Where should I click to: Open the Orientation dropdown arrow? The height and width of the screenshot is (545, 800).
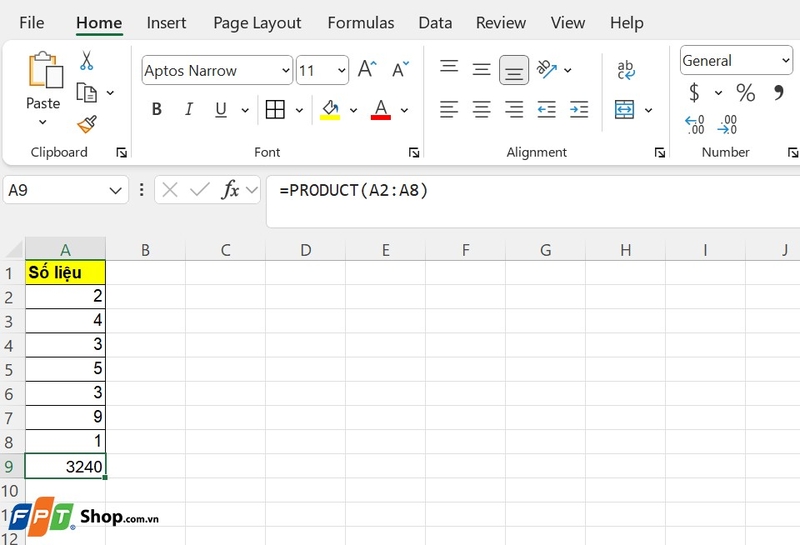point(568,70)
